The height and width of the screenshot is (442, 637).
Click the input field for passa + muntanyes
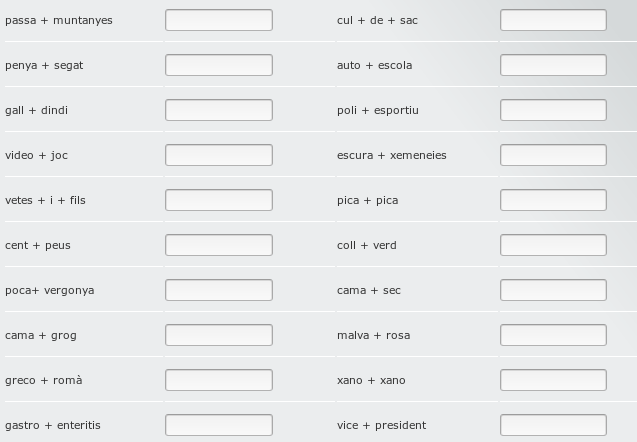[218, 20]
